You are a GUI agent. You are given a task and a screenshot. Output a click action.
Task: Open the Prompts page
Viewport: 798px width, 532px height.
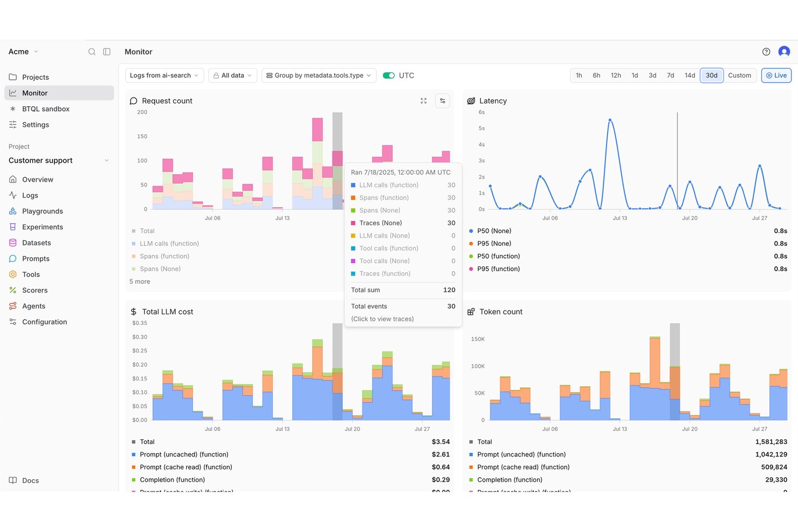click(59, 259)
